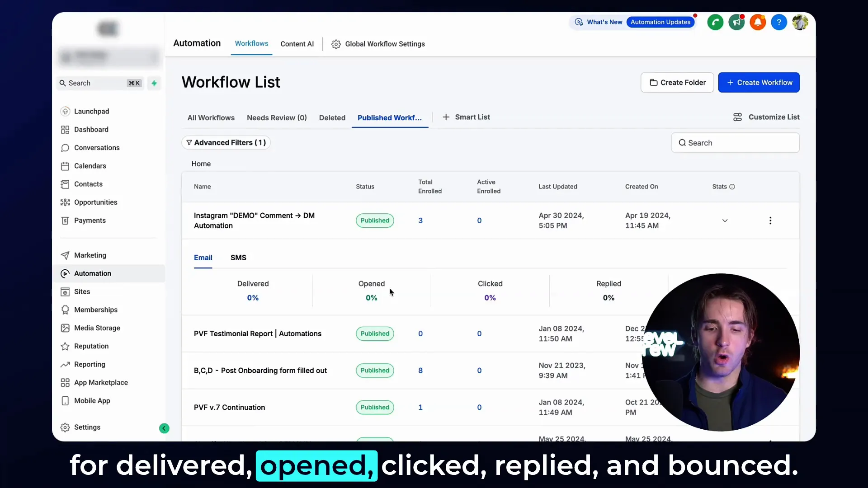Select Automation in the sidebar
This screenshot has height=488, width=868.
point(108,273)
